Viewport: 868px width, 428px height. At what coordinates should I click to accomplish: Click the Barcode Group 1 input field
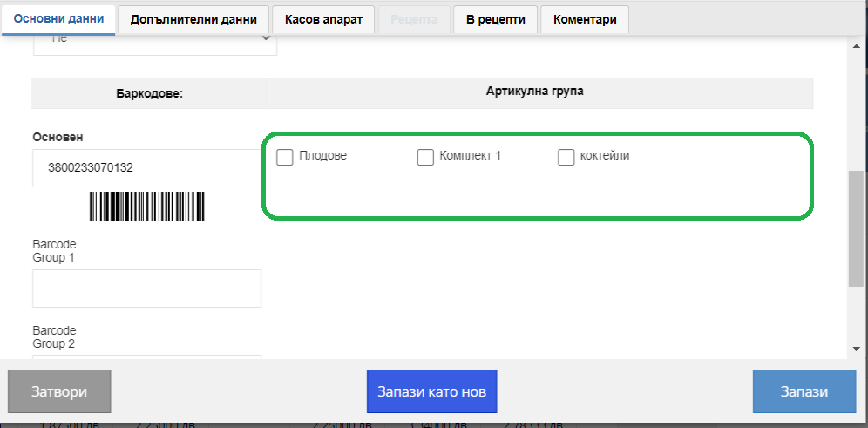pyautogui.click(x=146, y=289)
